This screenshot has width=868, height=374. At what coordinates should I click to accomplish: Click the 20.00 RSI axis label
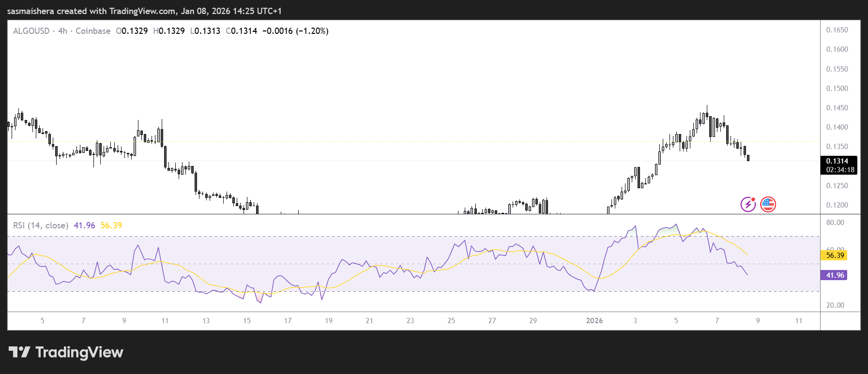[x=835, y=305]
